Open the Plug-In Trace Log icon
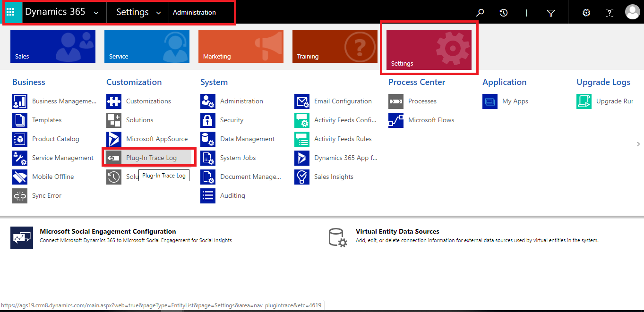644x312 pixels. (x=114, y=157)
